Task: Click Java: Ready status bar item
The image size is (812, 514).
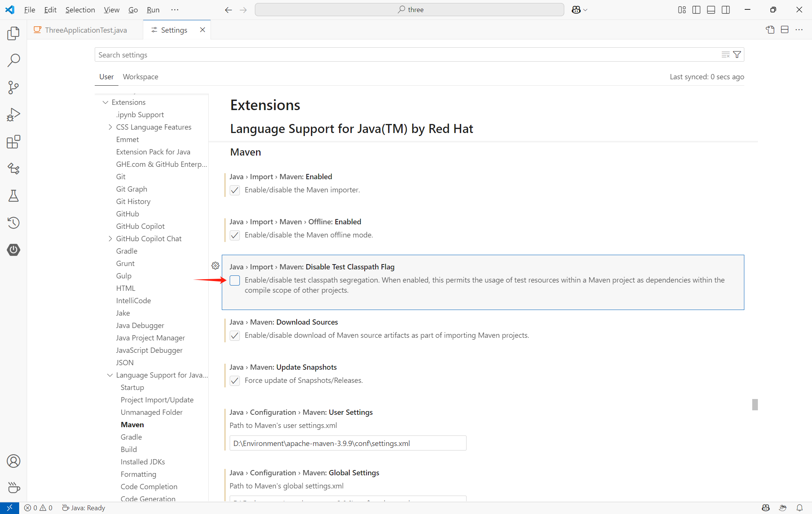Action: click(x=84, y=508)
